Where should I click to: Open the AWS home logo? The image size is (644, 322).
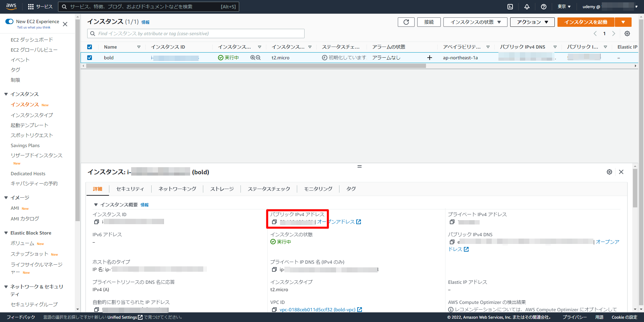(11, 6)
